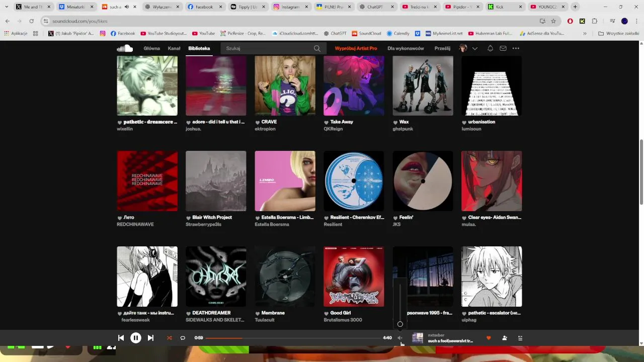This screenshot has width=644, height=362.
Task: Click the Prześlij upload link
Action: [442, 48]
